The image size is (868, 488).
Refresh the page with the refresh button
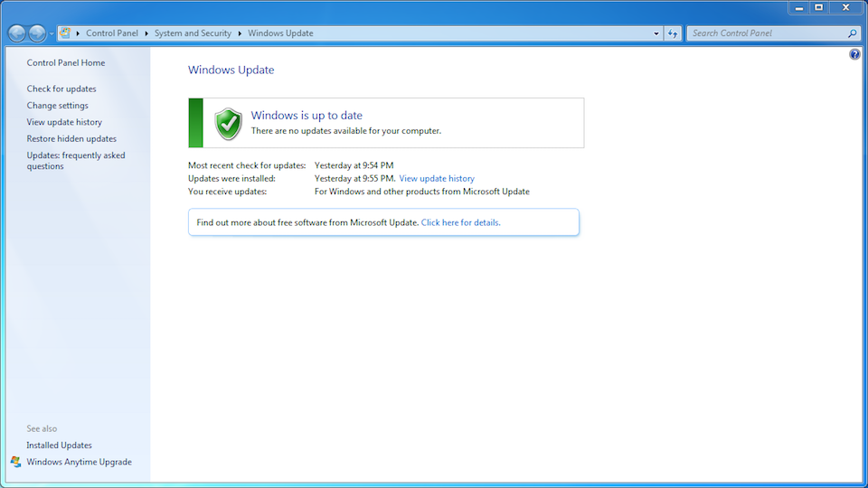[x=673, y=33]
